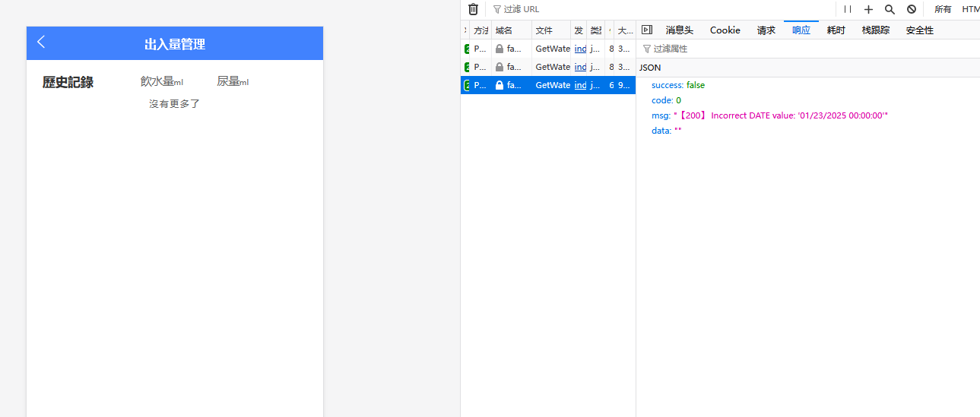Switch to the 栈跟踪 stack trace tab

tap(875, 30)
